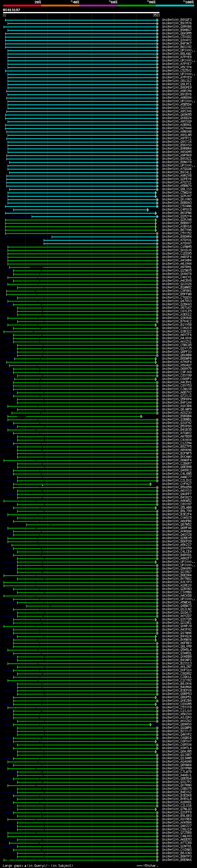This screenshot has width=197, height=868.
Task: Click arrowhead ending the B9RQB4 alignment bar
Action: 141,416
